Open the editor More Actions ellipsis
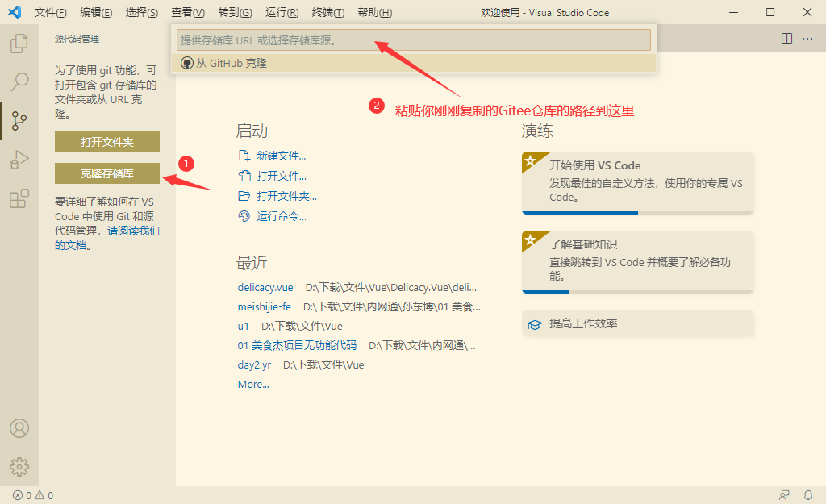The width and height of the screenshot is (826, 504). point(807,39)
